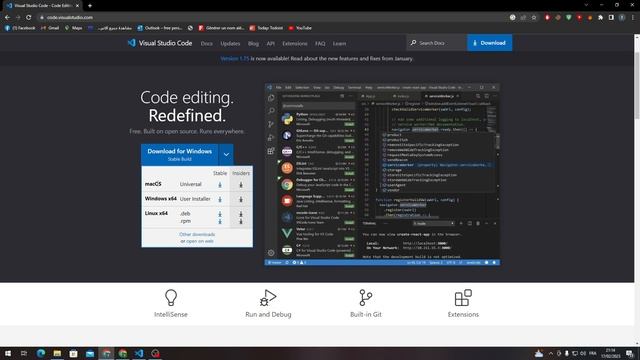Click the blue Download button in header
Image resolution: width=640 pixels, height=360 pixels.
[489, 43]
